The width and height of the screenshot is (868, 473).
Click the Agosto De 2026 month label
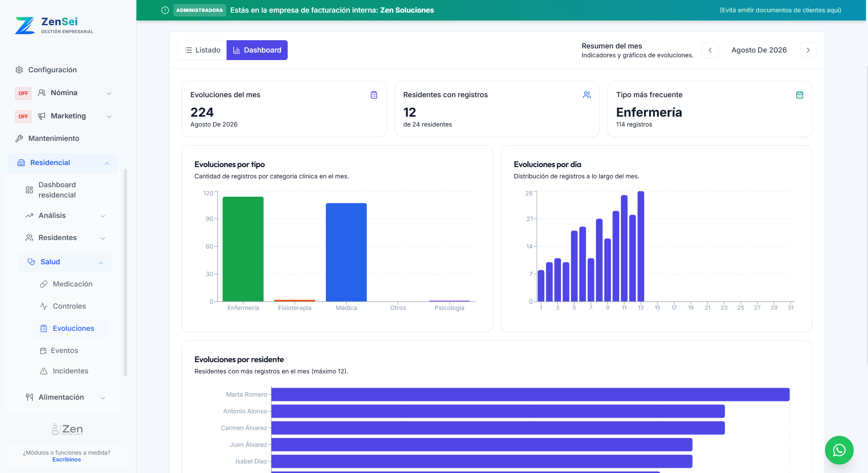coord(759,50)
